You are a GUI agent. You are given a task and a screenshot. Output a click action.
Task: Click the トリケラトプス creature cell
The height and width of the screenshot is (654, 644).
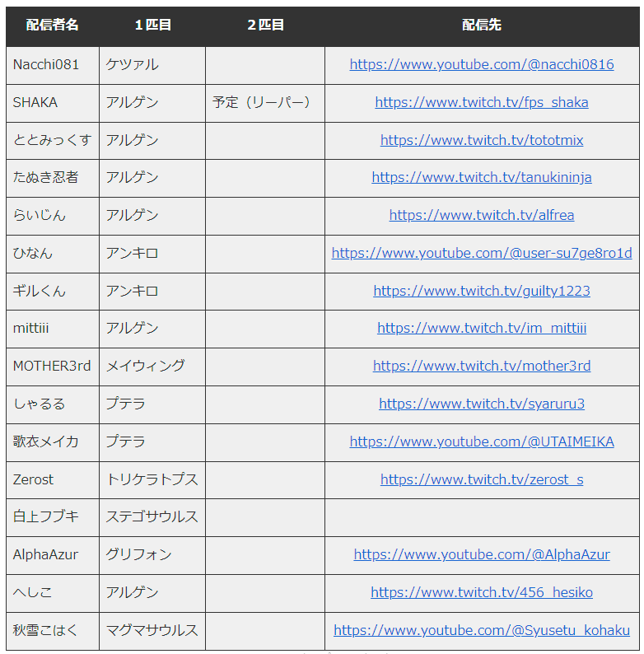click(152, 480)
